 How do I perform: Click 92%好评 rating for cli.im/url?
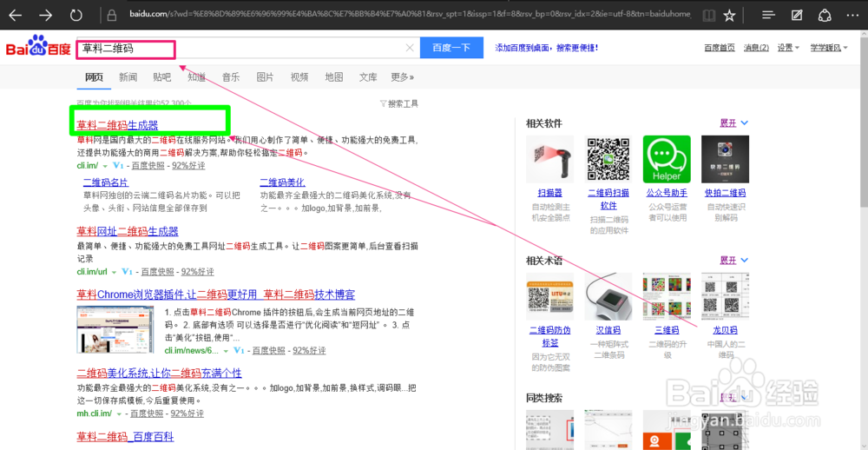(198, 272)
